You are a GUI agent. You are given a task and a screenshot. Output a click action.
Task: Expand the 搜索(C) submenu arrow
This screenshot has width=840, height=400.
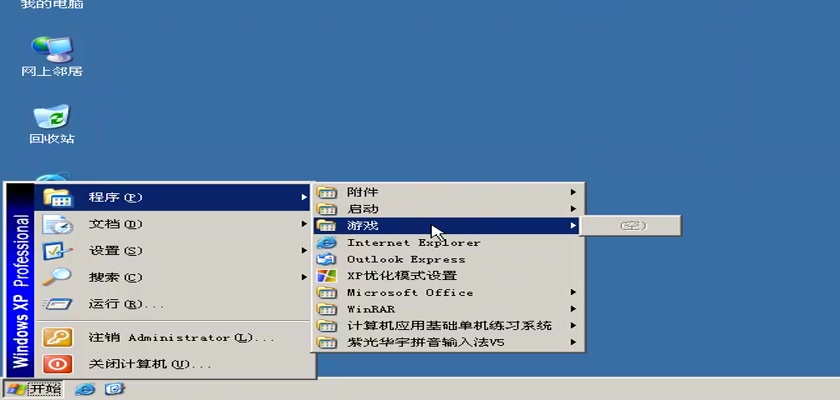pyautogui.click(x=304, y=277)
